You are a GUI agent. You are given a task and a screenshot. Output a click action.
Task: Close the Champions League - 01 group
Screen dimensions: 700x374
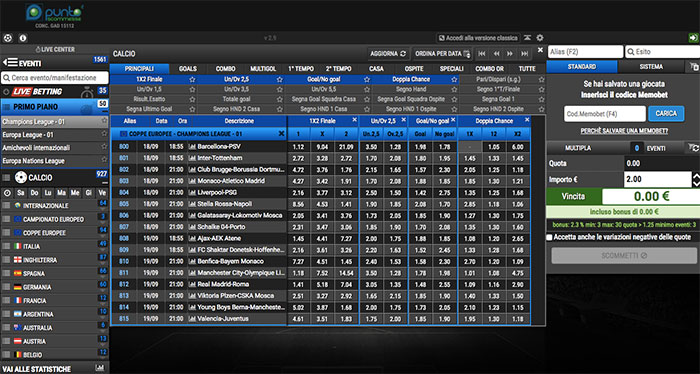[281, 133]
